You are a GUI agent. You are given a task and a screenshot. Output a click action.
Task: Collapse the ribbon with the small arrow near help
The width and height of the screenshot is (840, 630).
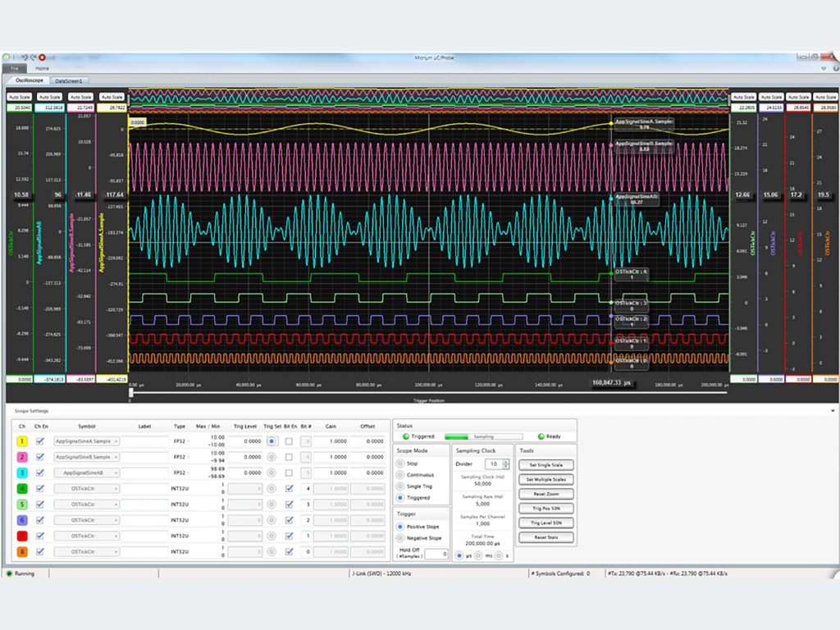(824, 69)
